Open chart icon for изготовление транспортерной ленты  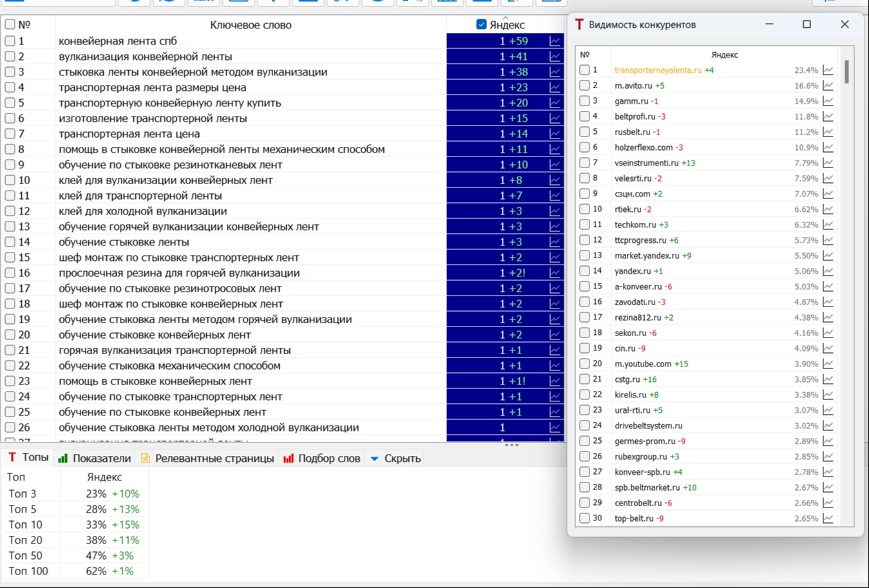555,119
